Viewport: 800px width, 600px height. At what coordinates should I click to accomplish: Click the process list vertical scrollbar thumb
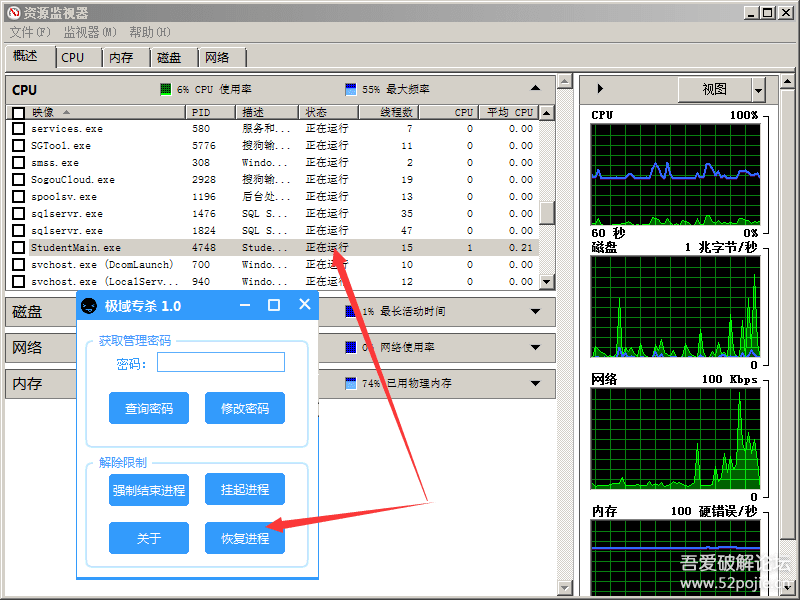pos(547,212)
